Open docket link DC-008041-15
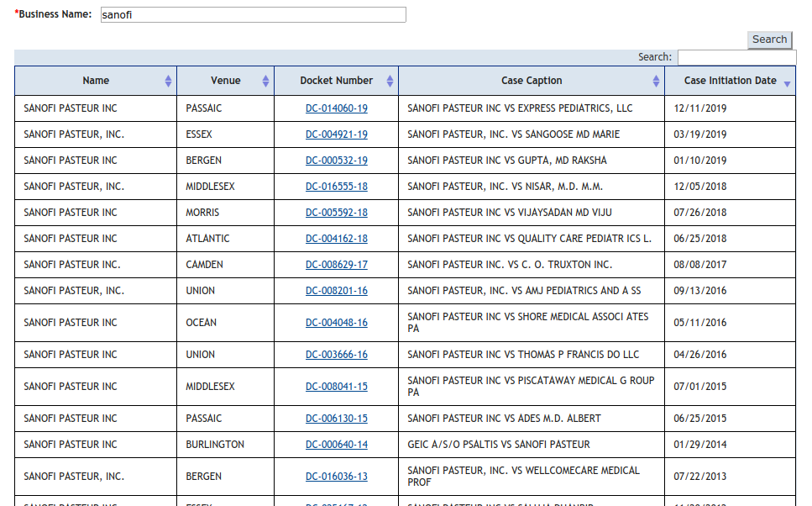This screenshot has width=812, height=506. (337, 387)
